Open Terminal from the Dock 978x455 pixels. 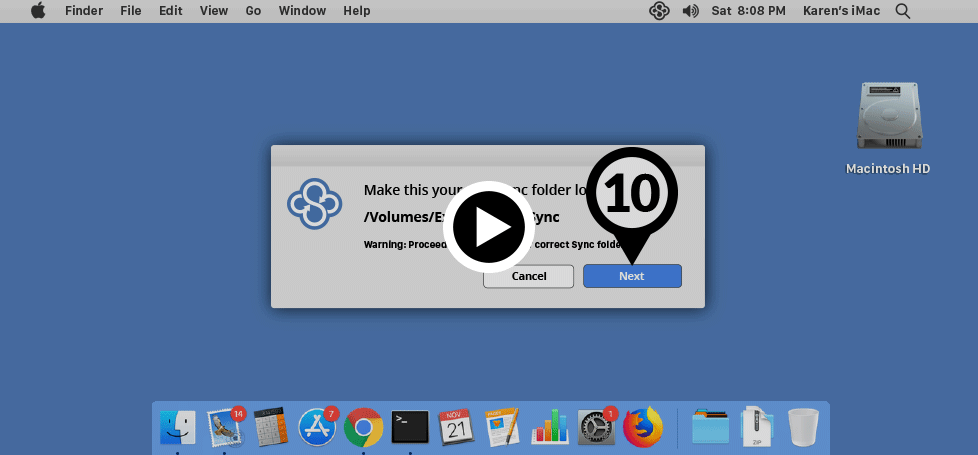[x=410, y=427]
